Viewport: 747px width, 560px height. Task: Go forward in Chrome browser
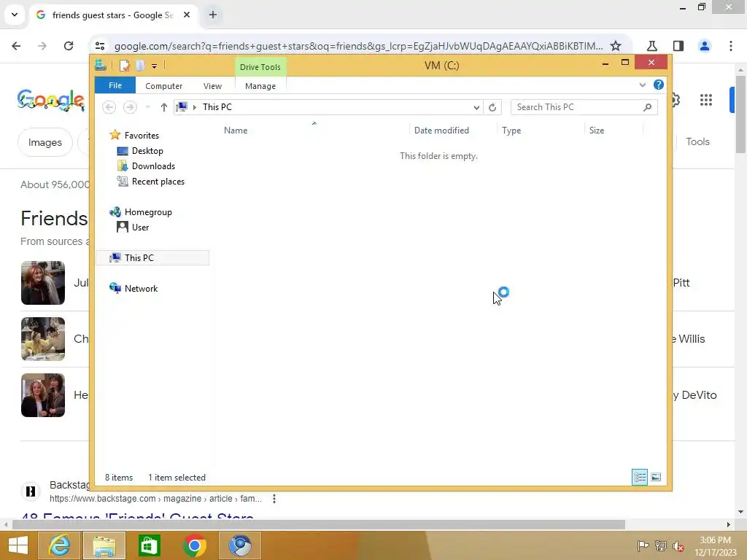tap(42, 46)
